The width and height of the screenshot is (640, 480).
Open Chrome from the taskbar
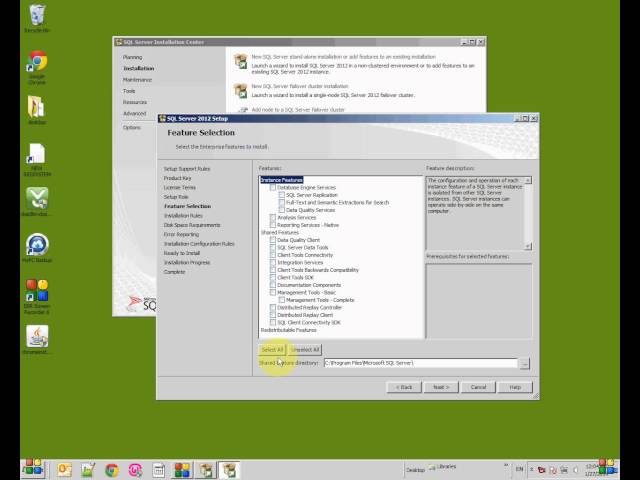coord(111,470)
